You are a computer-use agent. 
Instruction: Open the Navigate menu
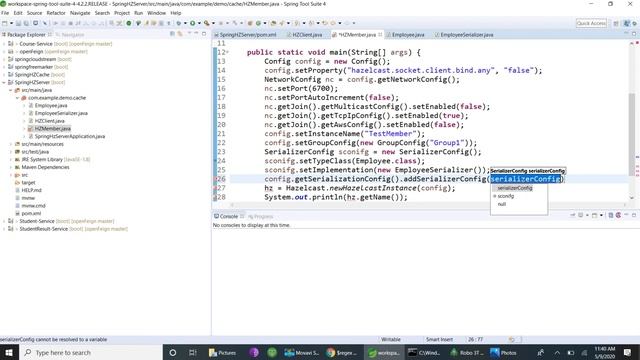click(x=80, y=13)
